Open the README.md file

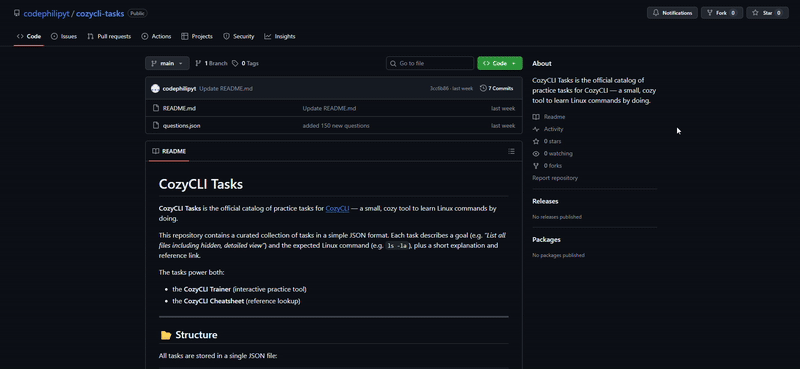179,108
